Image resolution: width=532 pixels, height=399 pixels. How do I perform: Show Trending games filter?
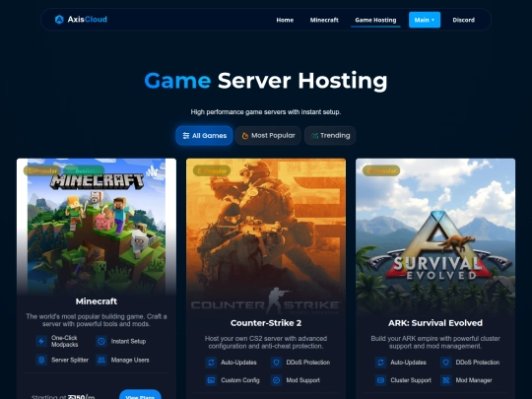(x=330, y=135)
